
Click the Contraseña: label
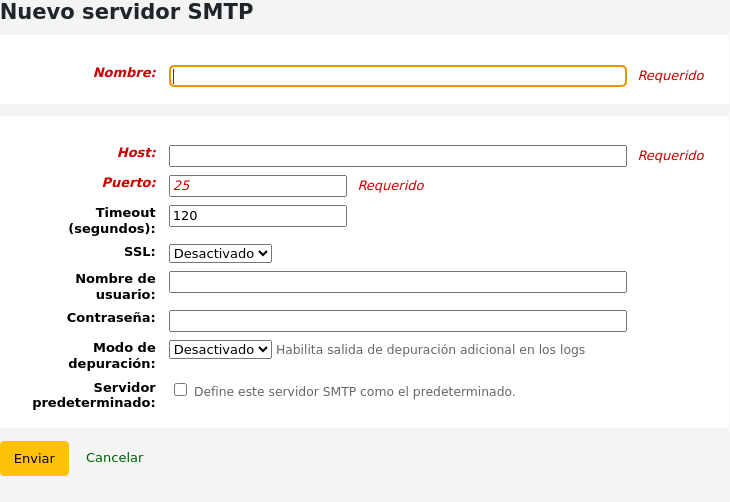point(111,318)
